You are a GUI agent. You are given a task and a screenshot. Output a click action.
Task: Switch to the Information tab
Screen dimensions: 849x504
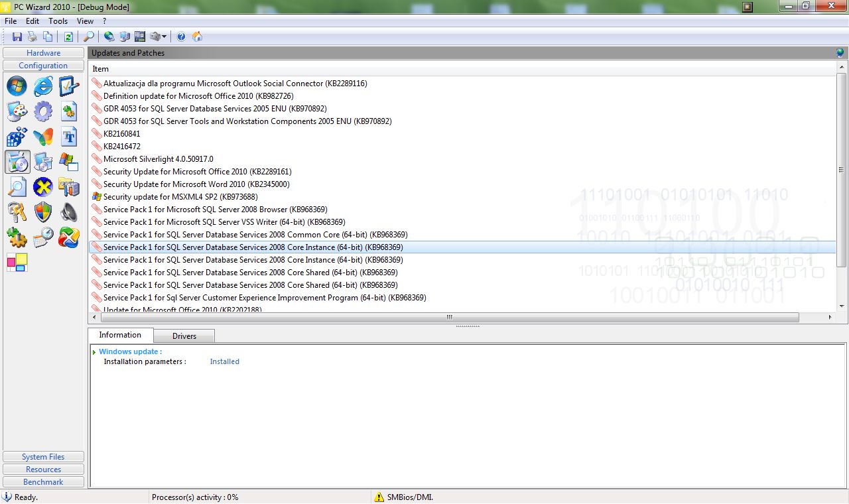[x=120, y=335]
